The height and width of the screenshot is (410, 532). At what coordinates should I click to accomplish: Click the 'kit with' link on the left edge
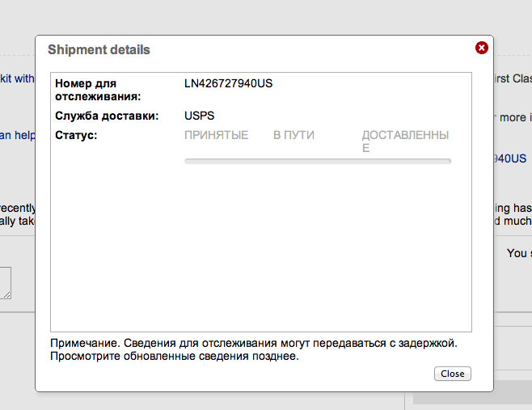tap(16, 78)
